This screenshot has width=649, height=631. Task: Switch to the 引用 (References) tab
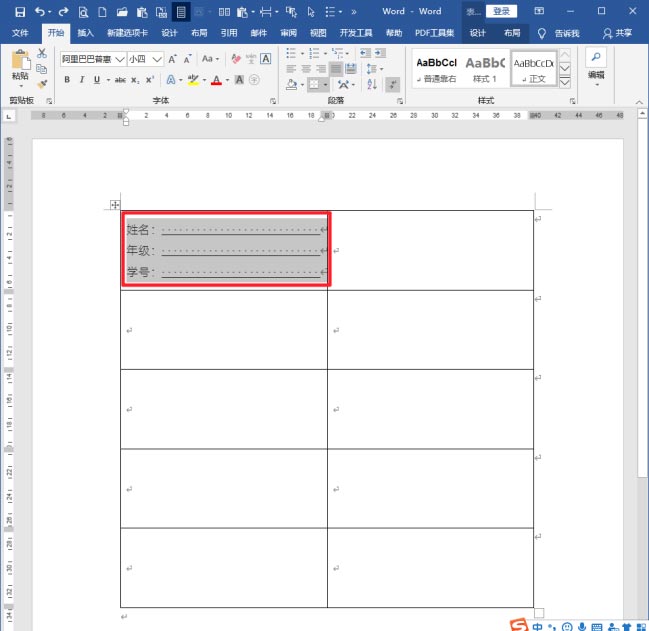point(228,33)
